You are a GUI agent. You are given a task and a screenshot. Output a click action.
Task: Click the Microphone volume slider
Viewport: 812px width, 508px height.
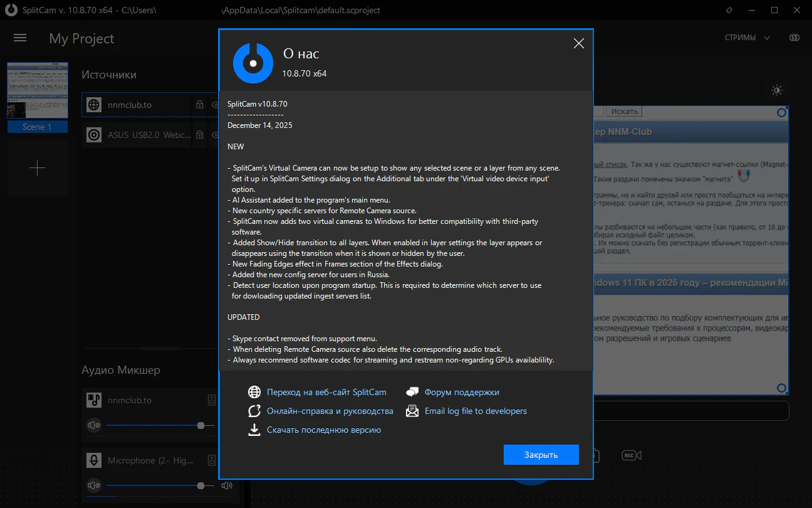pos(160,485)
